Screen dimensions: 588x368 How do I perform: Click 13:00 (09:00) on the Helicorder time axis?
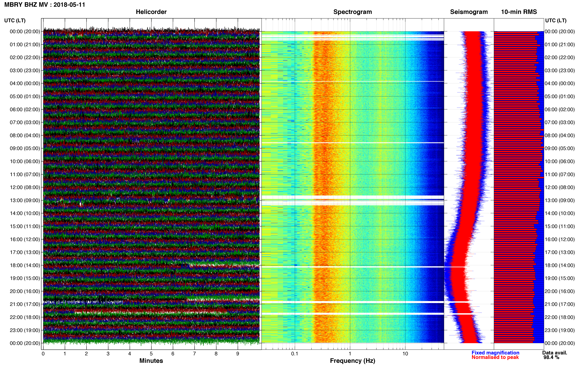(25, 200)
